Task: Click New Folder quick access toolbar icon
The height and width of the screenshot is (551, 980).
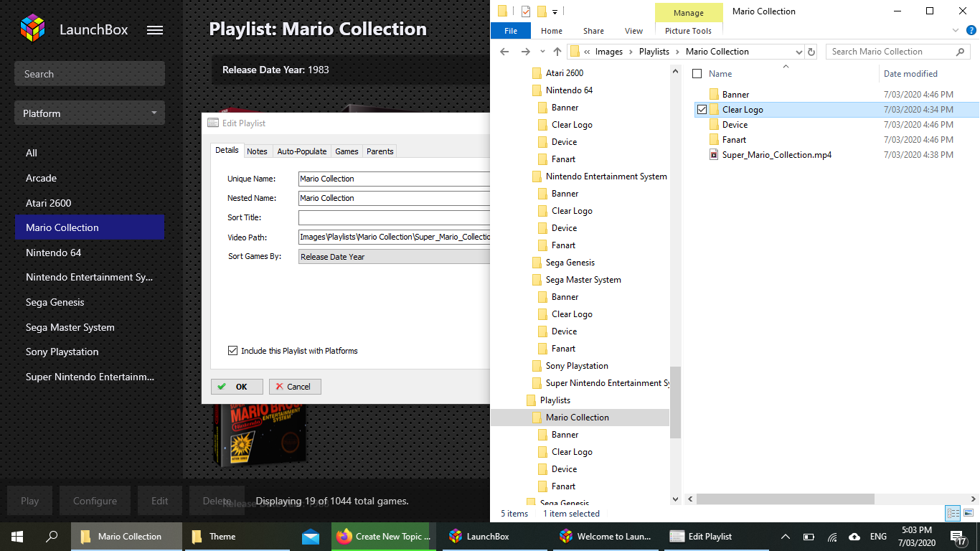Action: tap(542, 11)
